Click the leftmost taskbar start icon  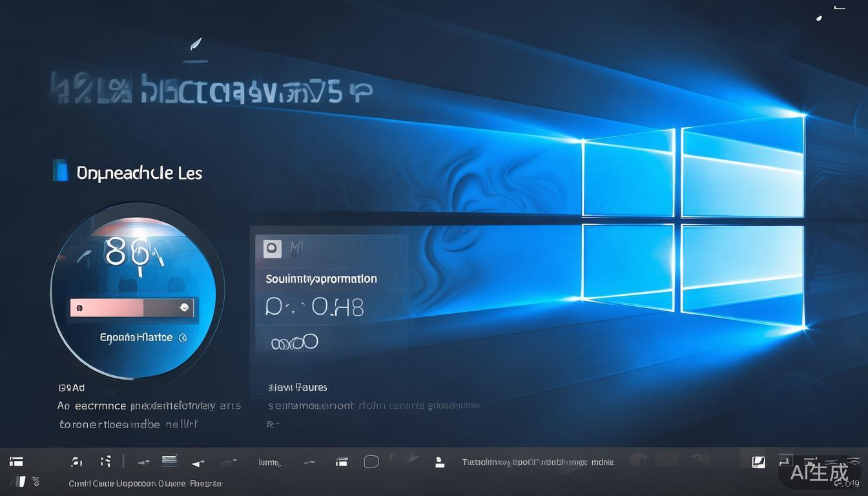coord(16,461)
